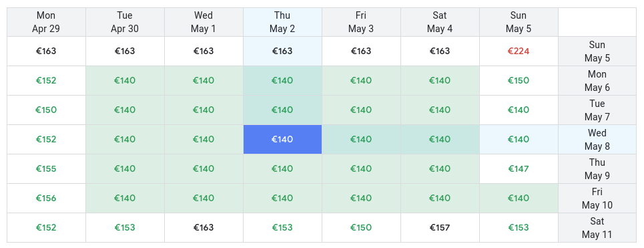Click the Wed May 8 return row header
644x248 pixels.
pyautogui.click(x=597, y=140)
